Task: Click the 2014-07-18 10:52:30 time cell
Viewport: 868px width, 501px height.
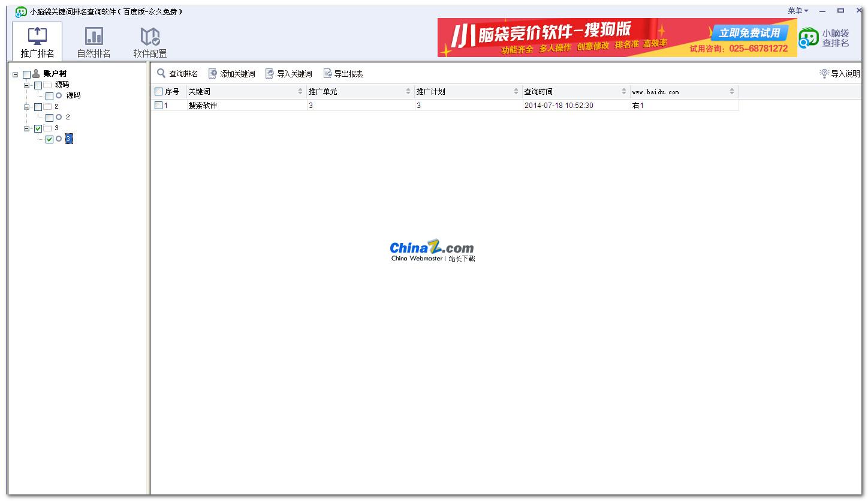Action: click(x=576, y=106)
